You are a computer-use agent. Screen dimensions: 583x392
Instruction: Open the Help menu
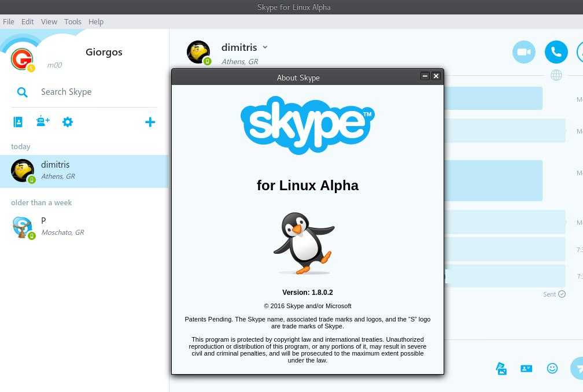(96, 22)
